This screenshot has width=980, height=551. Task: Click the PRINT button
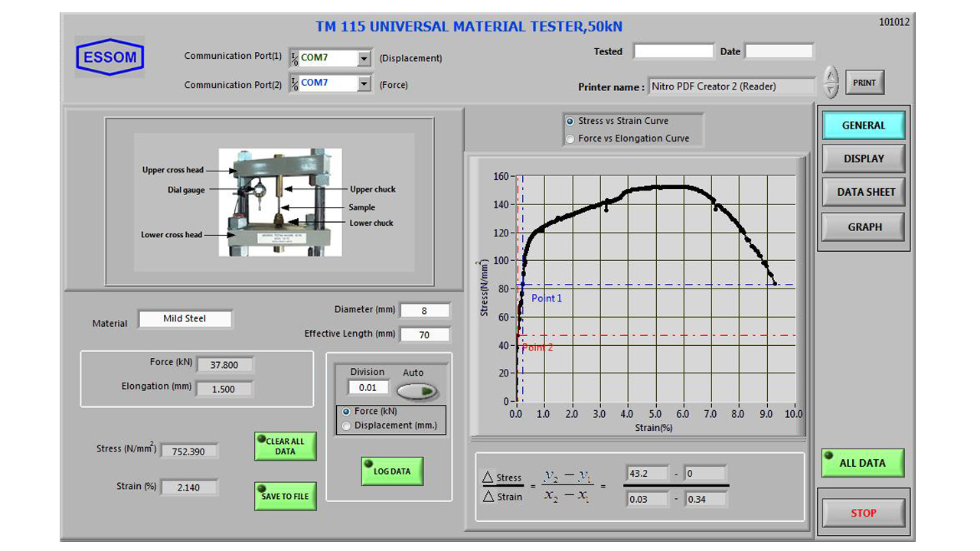click(x=864, y=83)
